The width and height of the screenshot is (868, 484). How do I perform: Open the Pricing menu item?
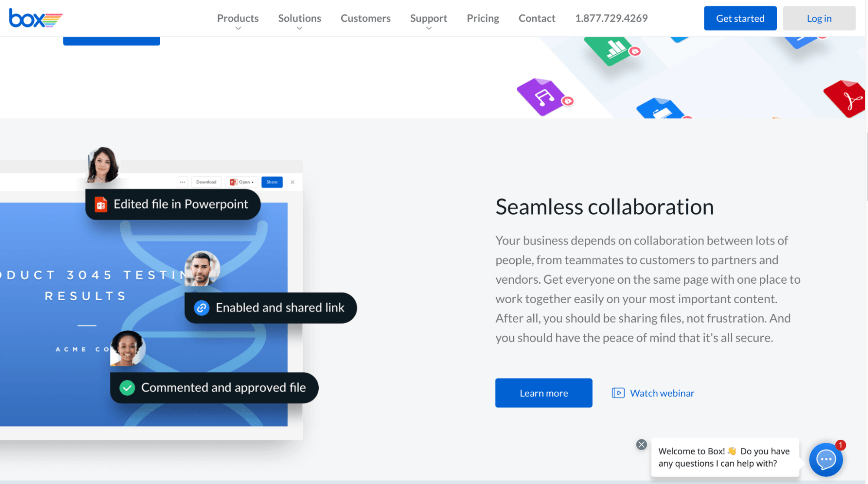482,18
